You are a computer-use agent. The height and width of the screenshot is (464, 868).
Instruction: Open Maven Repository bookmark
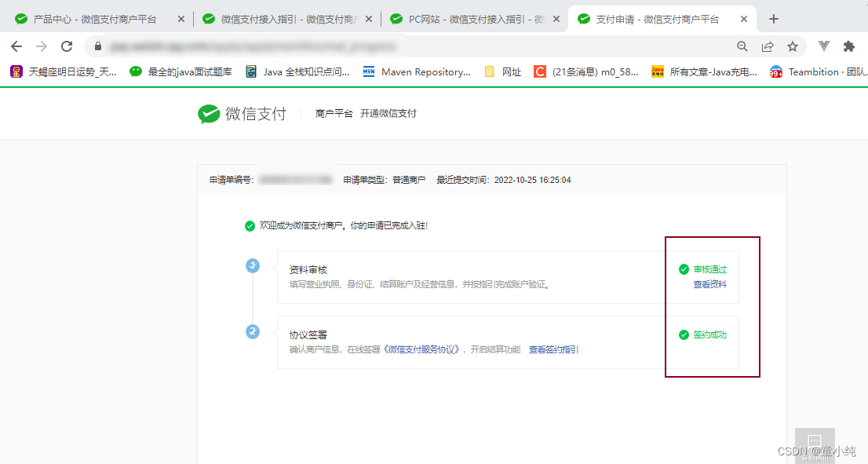click(417, 71)
